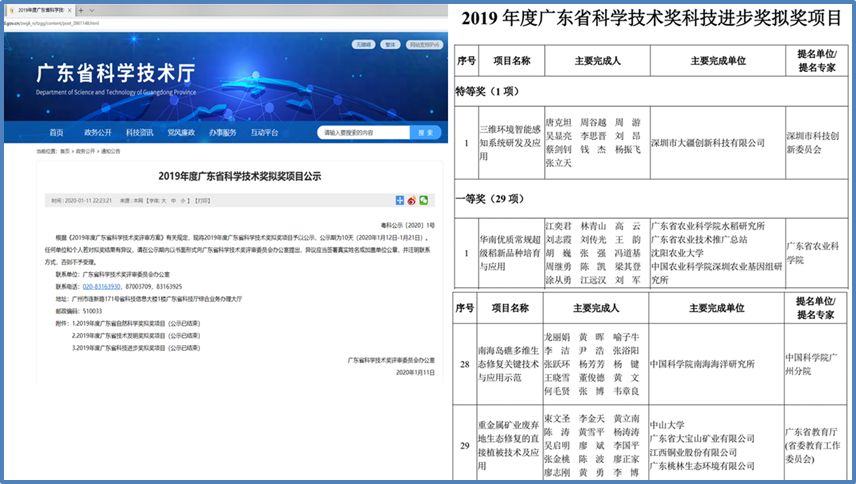Click the 特等奖（1项） section heading
Viewport: 856px width, 484px height.
point(487,92)
